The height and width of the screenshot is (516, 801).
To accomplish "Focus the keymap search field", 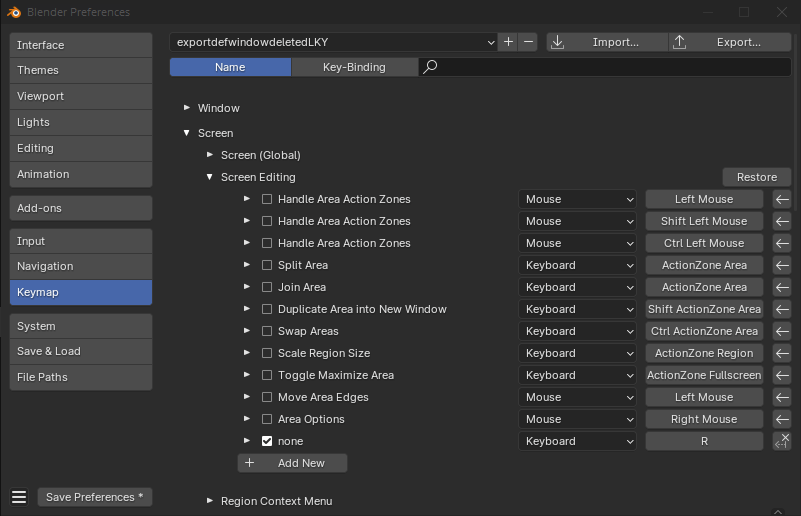I will tap(605, 67).
